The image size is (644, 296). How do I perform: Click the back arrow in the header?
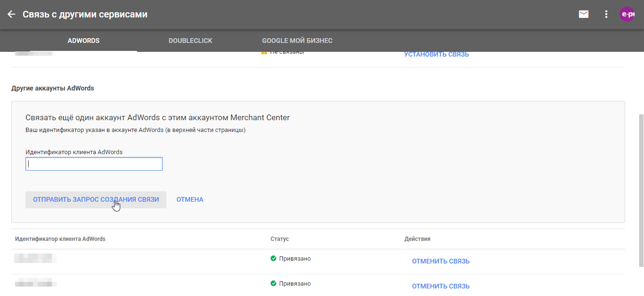(x=11, y=14)
